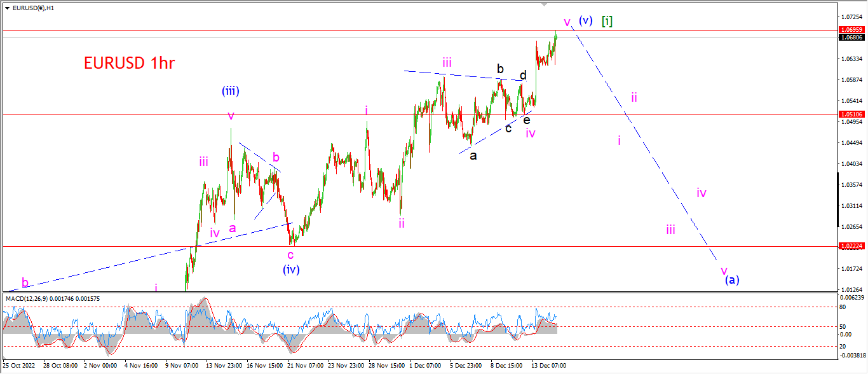The height and width of the screenshot is (374, 868).
Task: Select the black letter a triangle label
Action: [473, 155]
